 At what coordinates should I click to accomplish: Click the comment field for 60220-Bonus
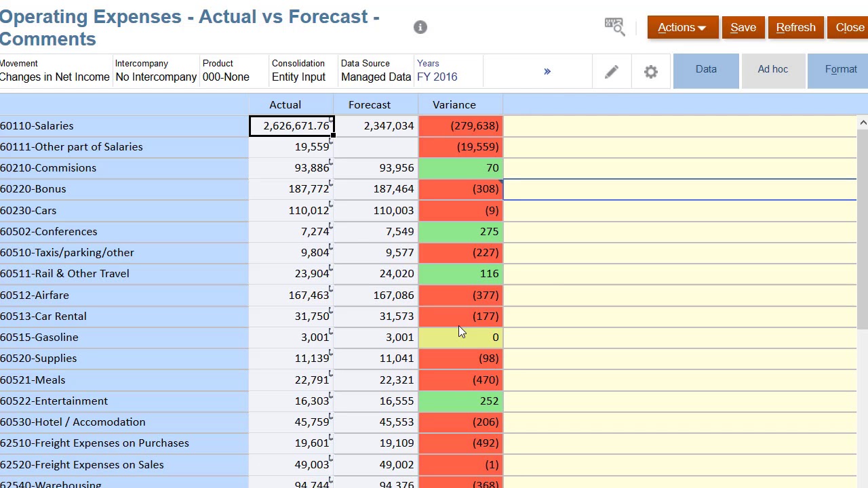click(679, 189)
